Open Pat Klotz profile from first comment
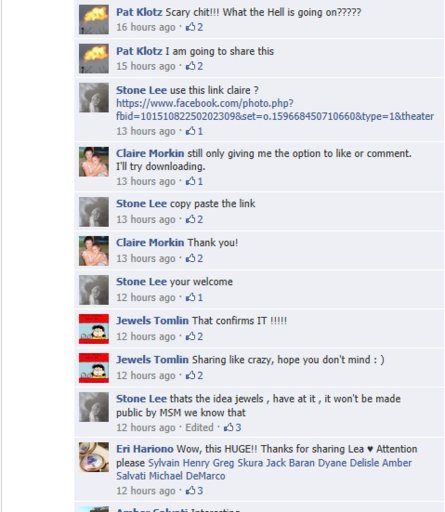The width and height of the screenshot is (445, 512). coord(139,12)
